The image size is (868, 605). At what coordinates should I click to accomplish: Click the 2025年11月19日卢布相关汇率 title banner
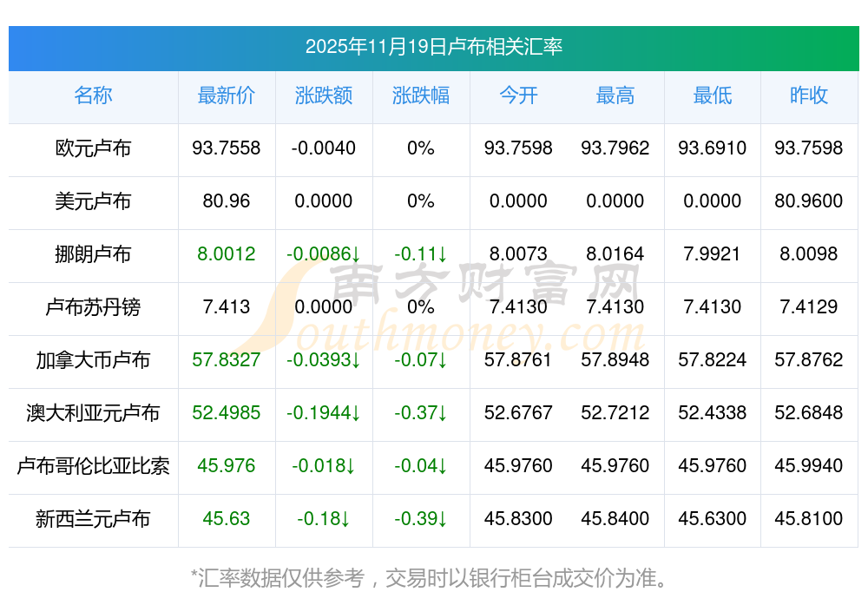pos(433,47)
